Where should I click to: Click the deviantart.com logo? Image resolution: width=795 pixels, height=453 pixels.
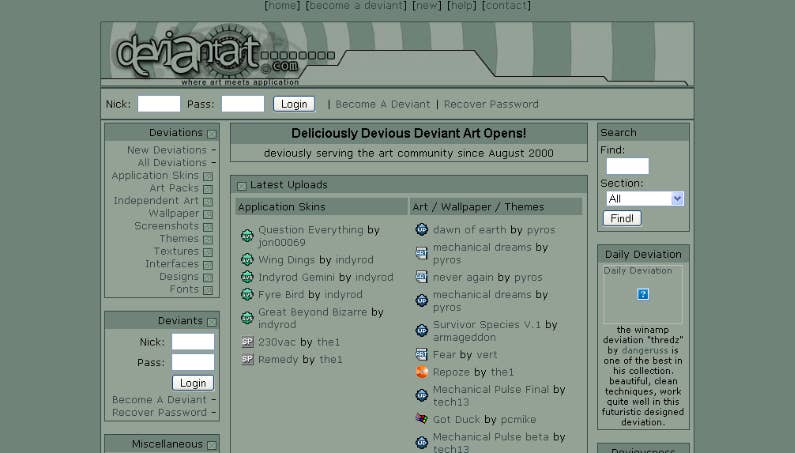[x=208, y=54]
